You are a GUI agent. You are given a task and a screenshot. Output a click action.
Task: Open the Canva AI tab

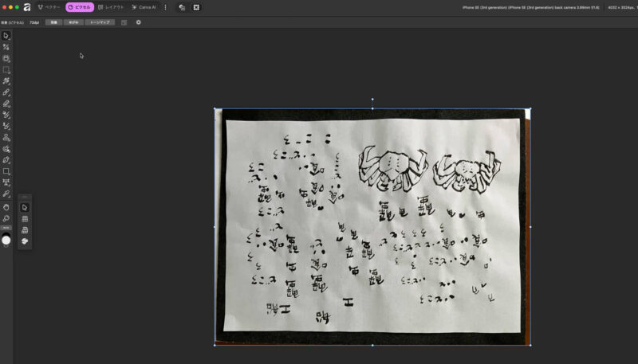144,7
